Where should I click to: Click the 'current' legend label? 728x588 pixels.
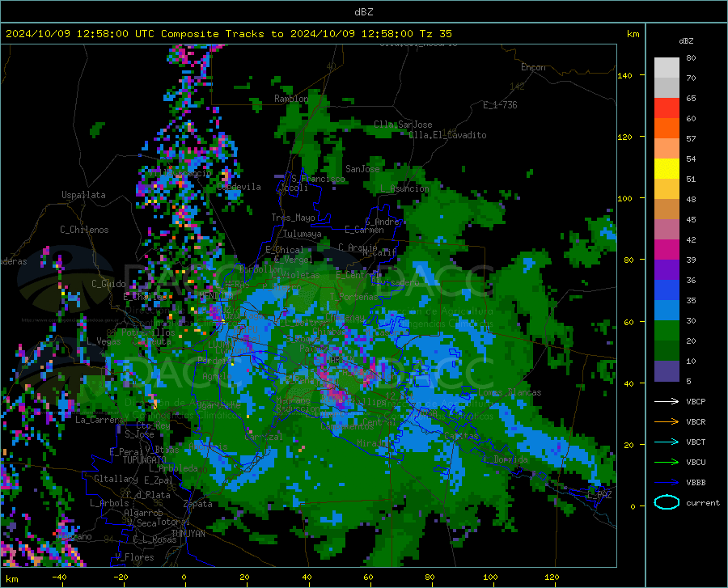click(x=703, y=502)
